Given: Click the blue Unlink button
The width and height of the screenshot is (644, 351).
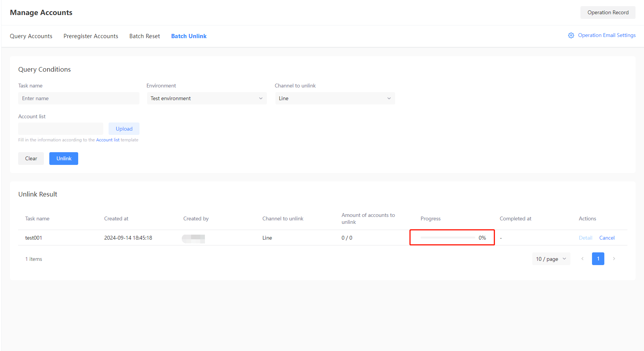Looking at the screenshot, I should coord(64,158).
